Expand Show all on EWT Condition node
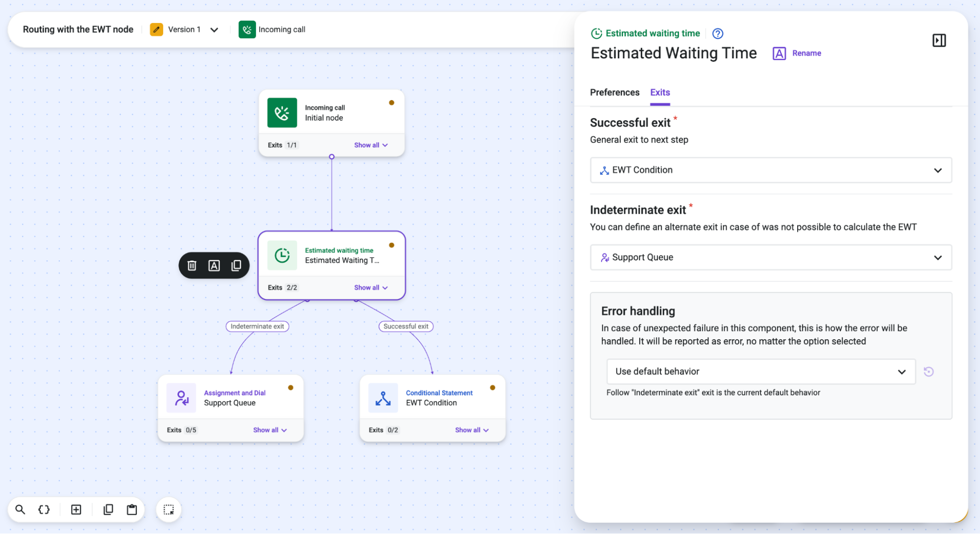The image size is (980, 534). [472, 430]
